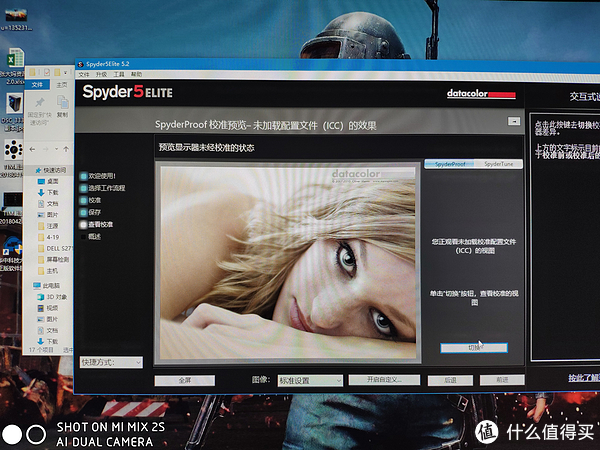Image resolution: width=600 pixels, height=450 pixels.
Task: Select the 4-19 folder in Explorer
Action: coord(48,237)
